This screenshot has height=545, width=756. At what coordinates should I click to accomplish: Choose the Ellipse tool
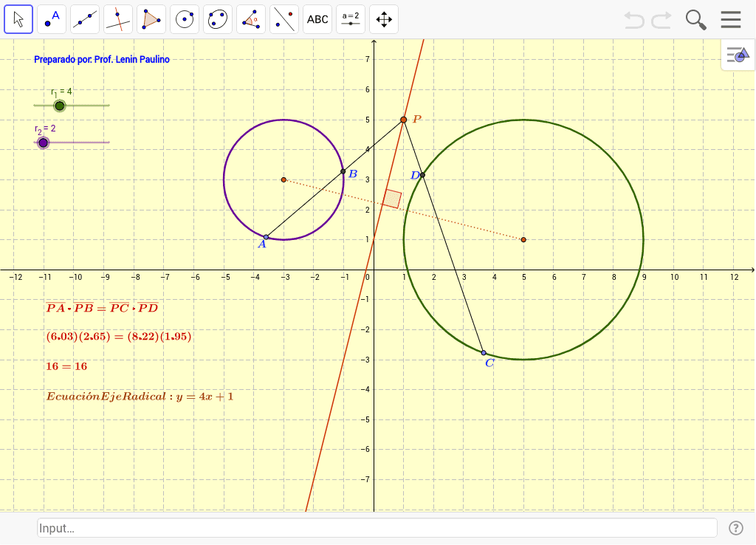218,18
